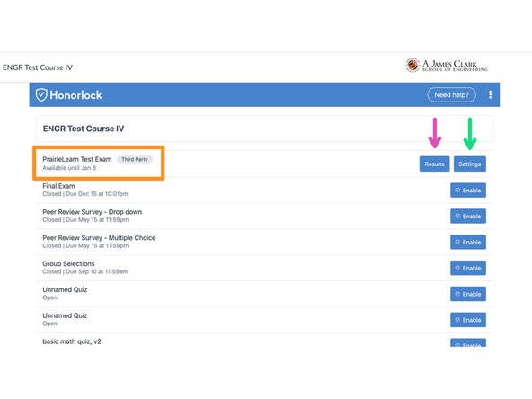This screenshot has height=399, width=532.
Task: Click the ENGR Test Course IV heading in Honorlock
Action: (84, 129)
